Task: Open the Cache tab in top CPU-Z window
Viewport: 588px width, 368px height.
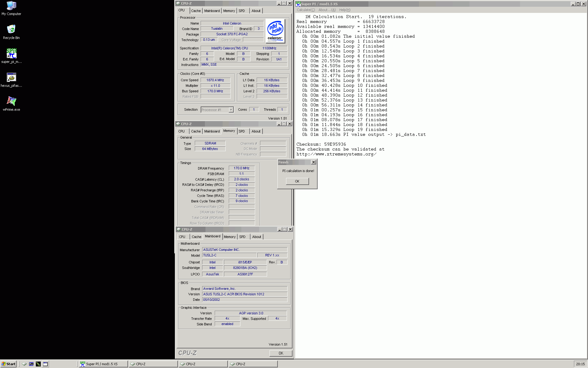Action: (x=196, y=11)
